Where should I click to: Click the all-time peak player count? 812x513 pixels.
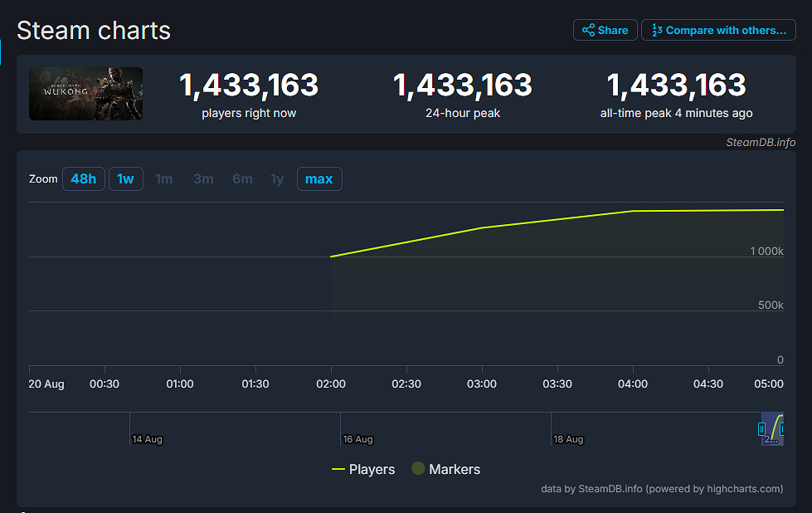coord(676,85)
